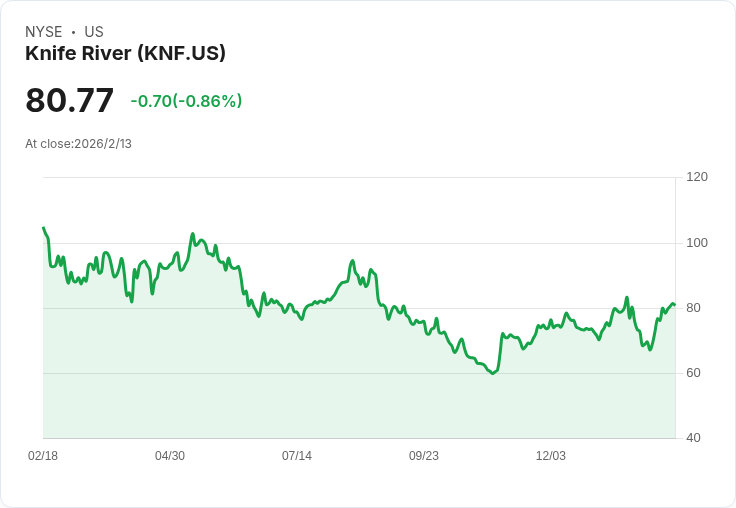Click the -0.70(-0.86%) price change
This screenshot has height=508, width=736.
pos(186,101)
